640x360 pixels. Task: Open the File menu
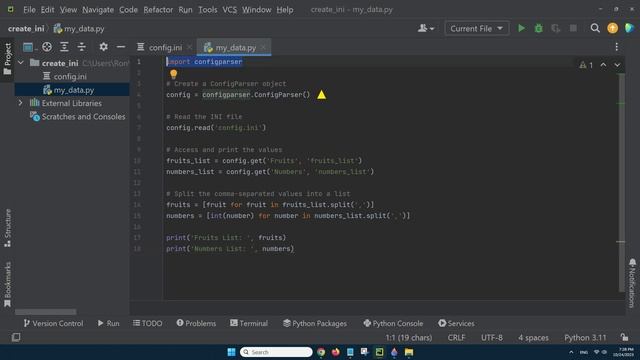click(x=29, y=9)
